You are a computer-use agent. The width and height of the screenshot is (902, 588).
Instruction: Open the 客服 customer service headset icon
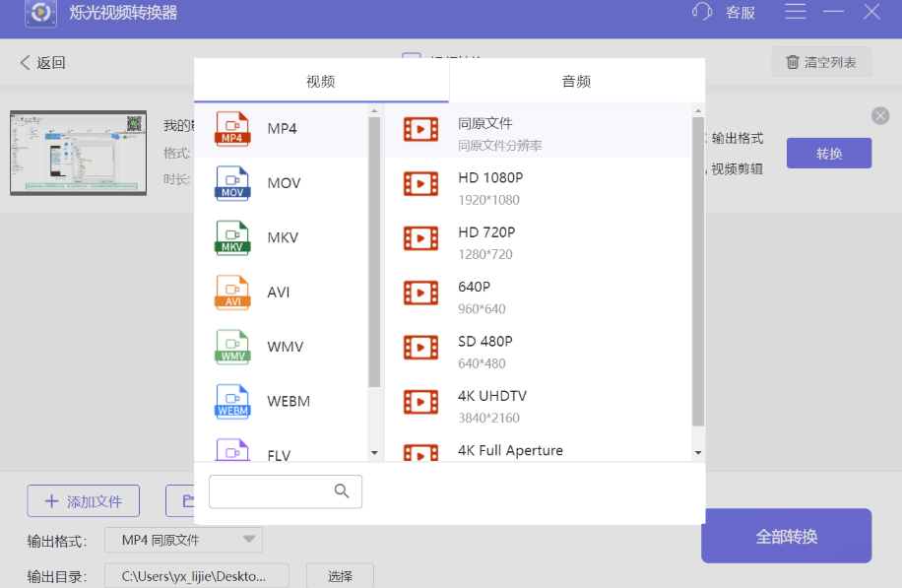click(x=701, y=12)
